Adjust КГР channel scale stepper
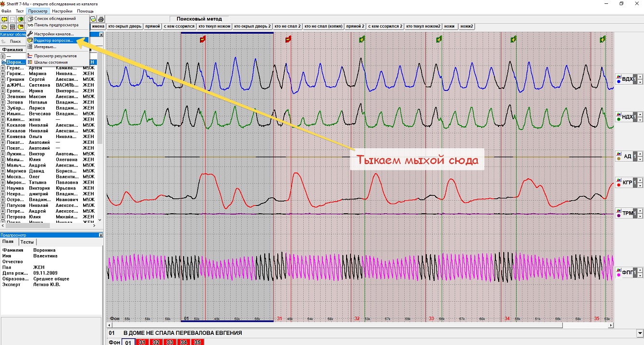Viewport: 644px width, 345px height. [640, 182]
